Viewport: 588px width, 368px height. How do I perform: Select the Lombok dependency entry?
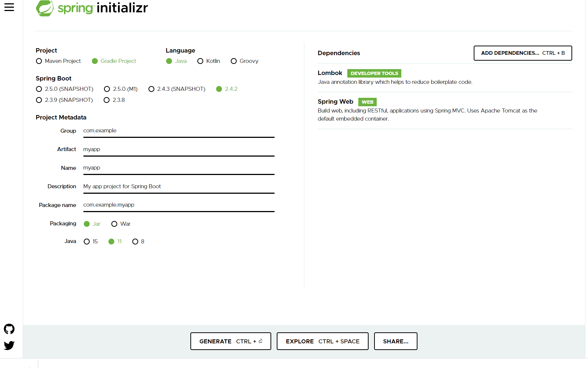tap(445, 78)
